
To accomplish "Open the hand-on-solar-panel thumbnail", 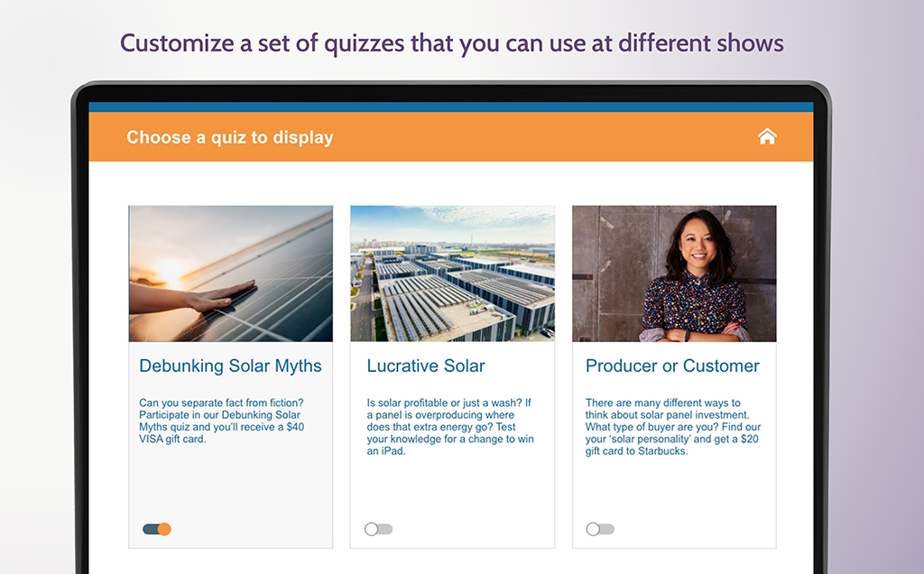I will (x=230, y=273).
